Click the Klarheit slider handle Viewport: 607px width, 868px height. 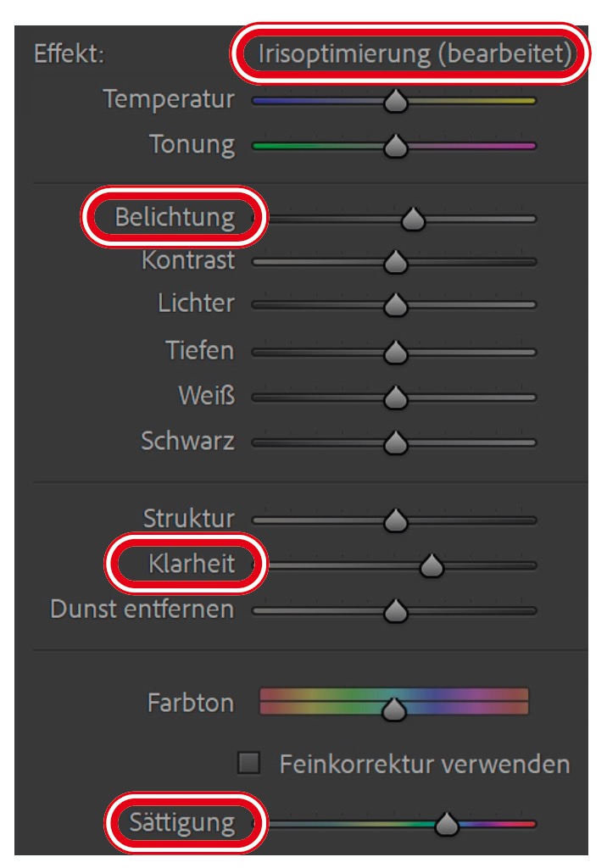(x=432, y=566)
